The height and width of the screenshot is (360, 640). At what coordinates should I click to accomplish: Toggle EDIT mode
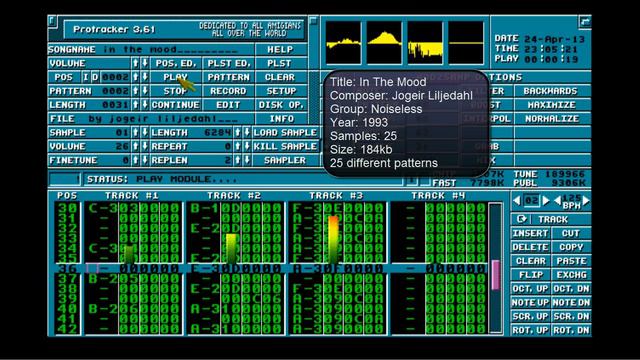click(229, 105)
